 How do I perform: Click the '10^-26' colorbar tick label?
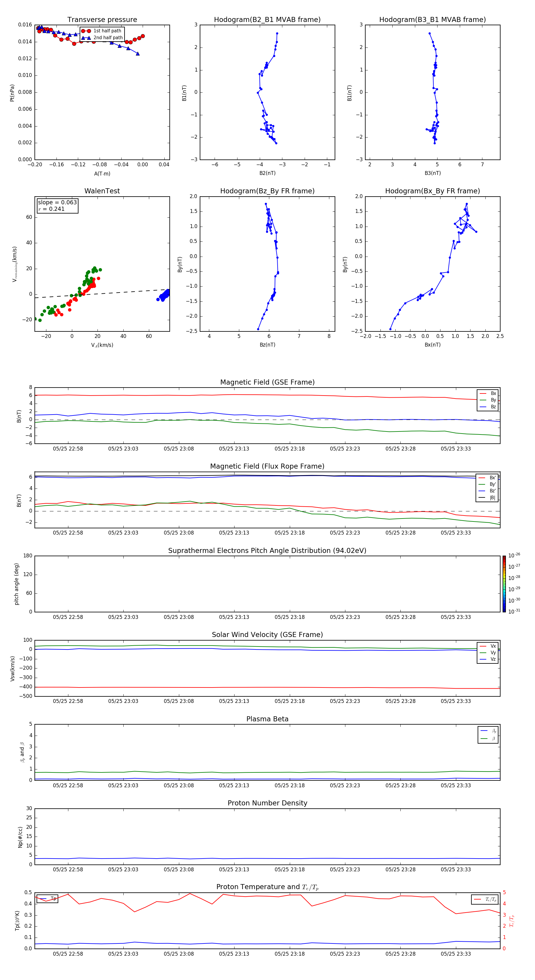[514, 555]
